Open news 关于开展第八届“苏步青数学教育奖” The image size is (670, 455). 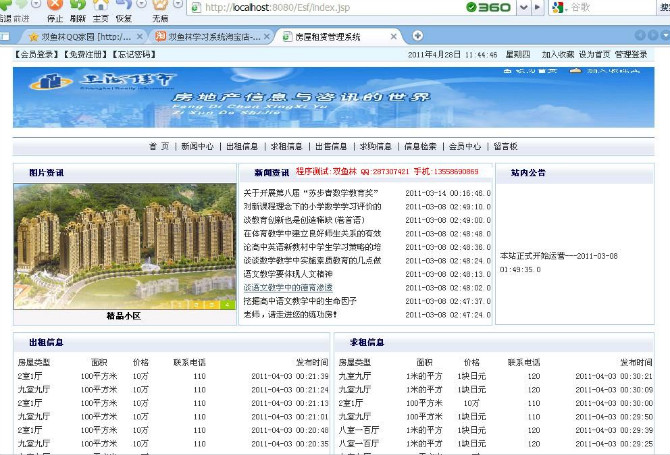tap(311, 193)
